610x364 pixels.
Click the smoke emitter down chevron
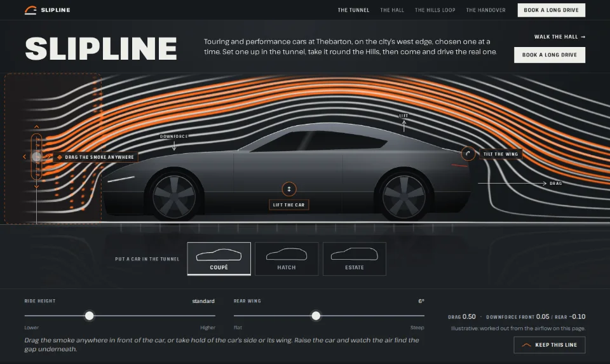[x=37, y=187]
